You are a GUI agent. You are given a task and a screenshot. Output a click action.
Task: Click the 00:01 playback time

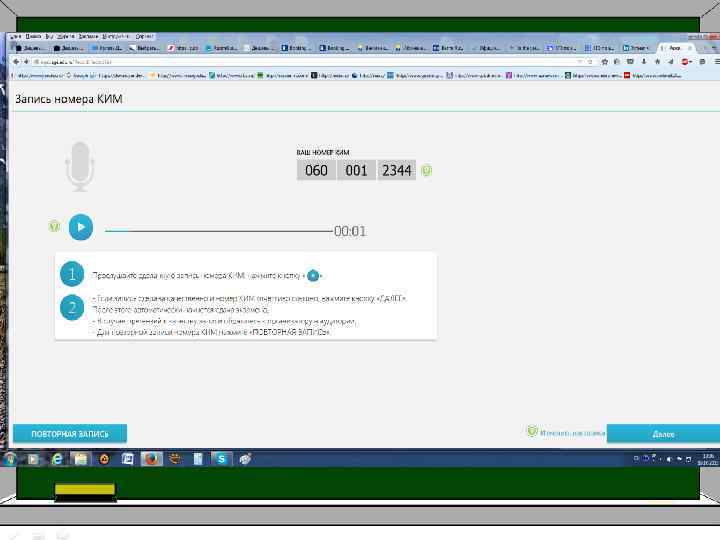(x=350, y=231)
